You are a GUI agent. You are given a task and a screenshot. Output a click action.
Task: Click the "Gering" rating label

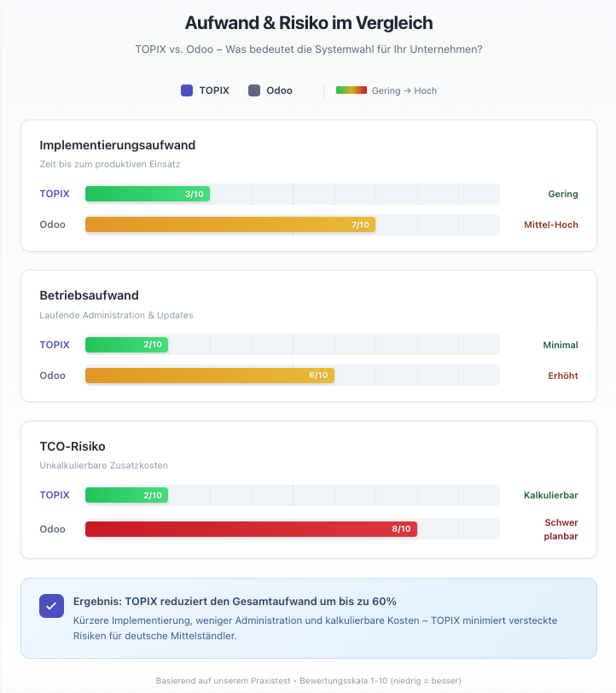tap(562, 194)
